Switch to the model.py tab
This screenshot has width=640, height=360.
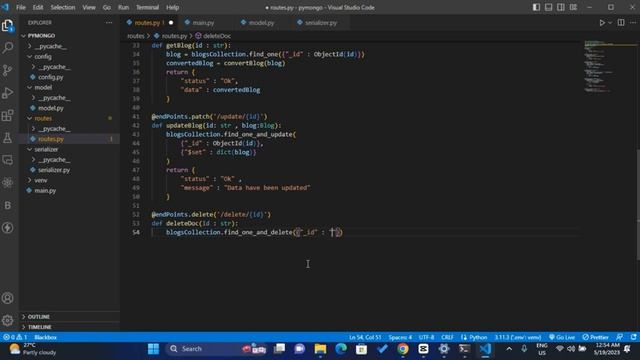pos(261,23)
